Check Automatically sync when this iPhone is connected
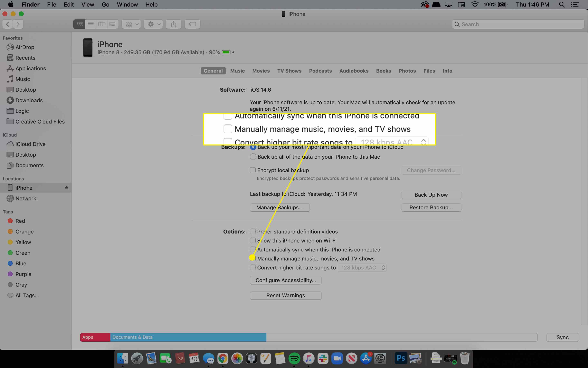This screenshot has height=368, width=588. [253, 249]
